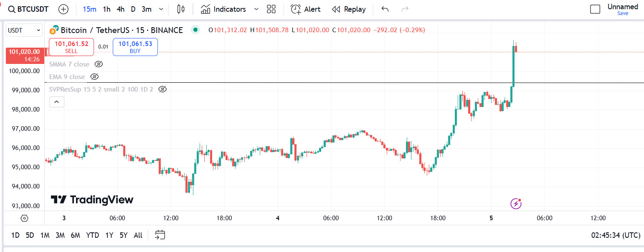Viewport: 644px width, 252px height.
Task: Open the Indicators dialog
Action: [x=223, y=9]
